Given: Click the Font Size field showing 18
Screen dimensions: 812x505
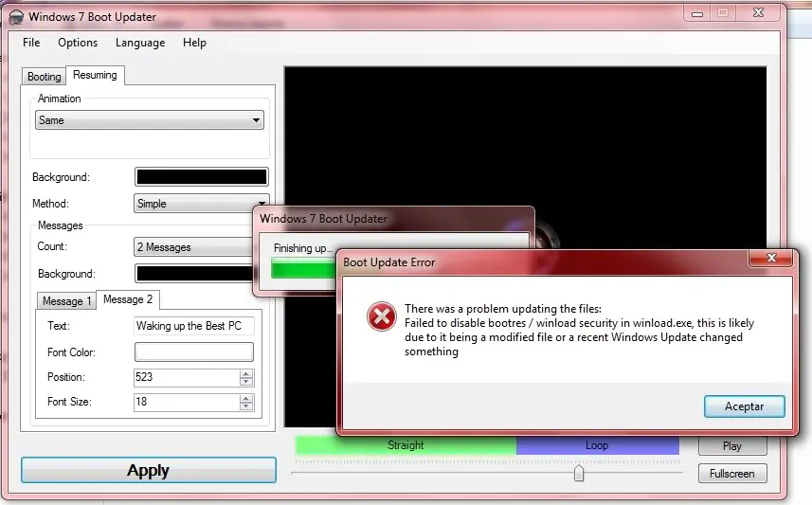Looking at the screenshot, I should [x=187, y=402].
